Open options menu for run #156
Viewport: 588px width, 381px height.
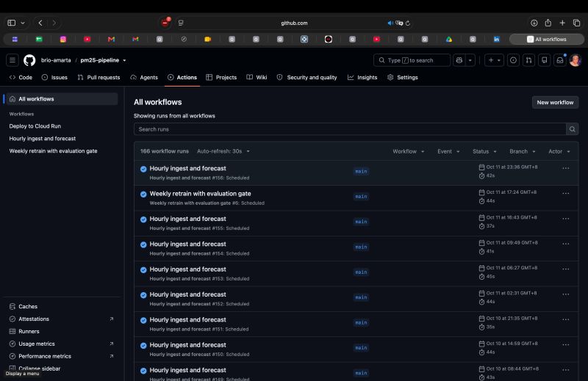[x=565, y=168]
